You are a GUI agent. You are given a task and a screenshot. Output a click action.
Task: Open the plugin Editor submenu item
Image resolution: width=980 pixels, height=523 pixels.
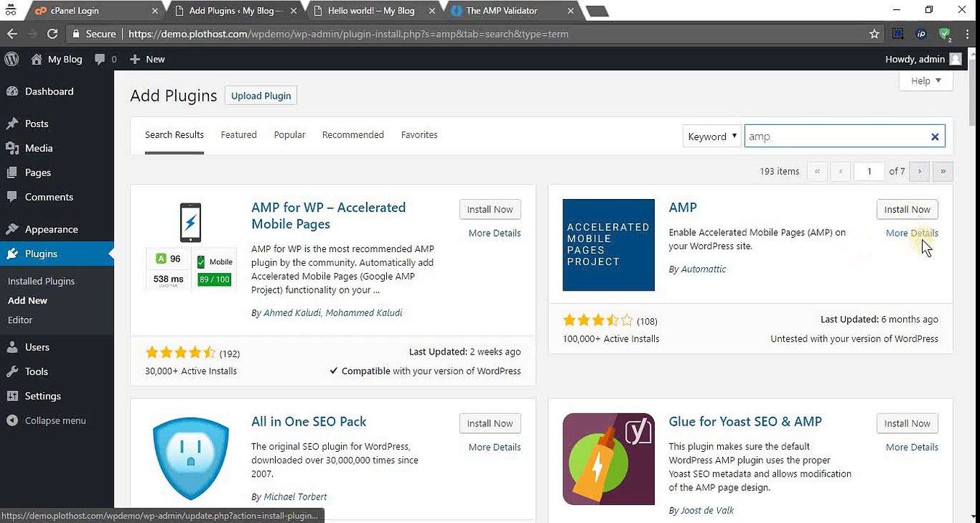point(20,320)
